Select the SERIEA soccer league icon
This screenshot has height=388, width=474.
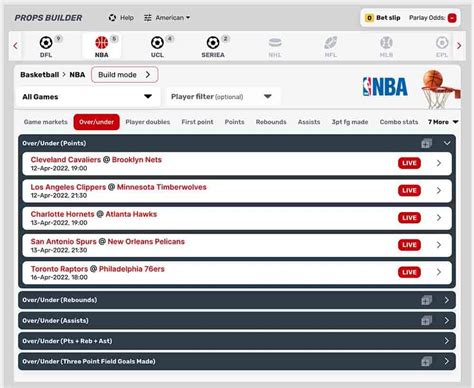click(x=213, y=43)
